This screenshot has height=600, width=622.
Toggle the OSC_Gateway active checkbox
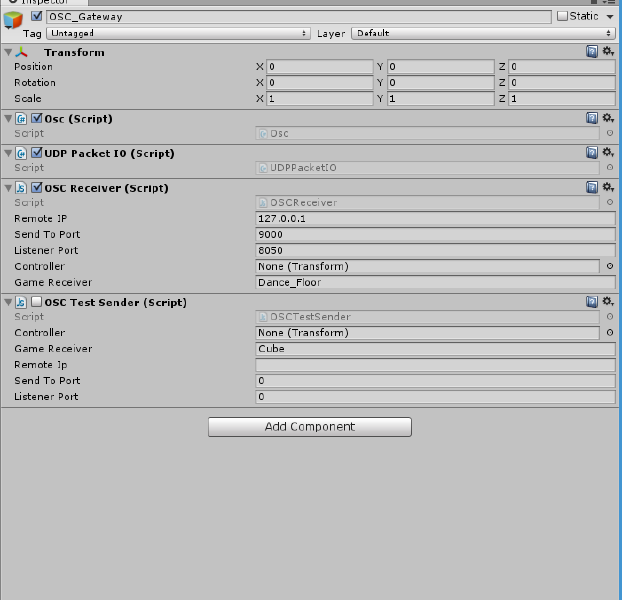(x=37, y=17)
